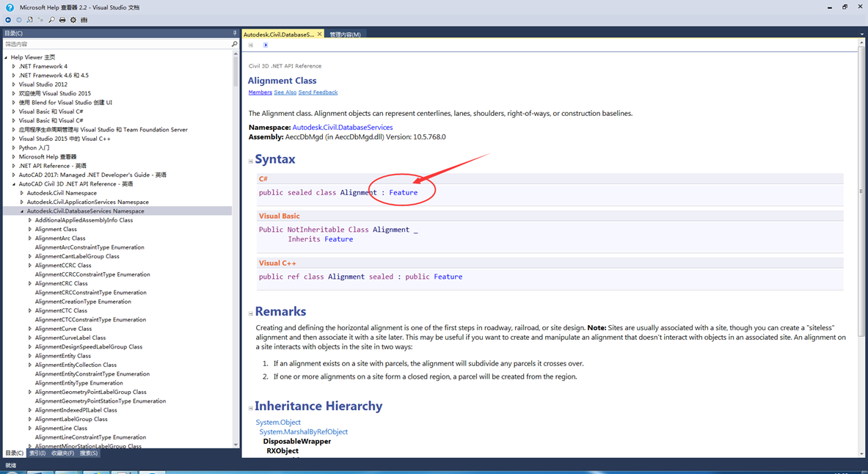Expand AlignmentEntity Class node
868x474 pixels.
pyautogui.click(x=30, y=355)
